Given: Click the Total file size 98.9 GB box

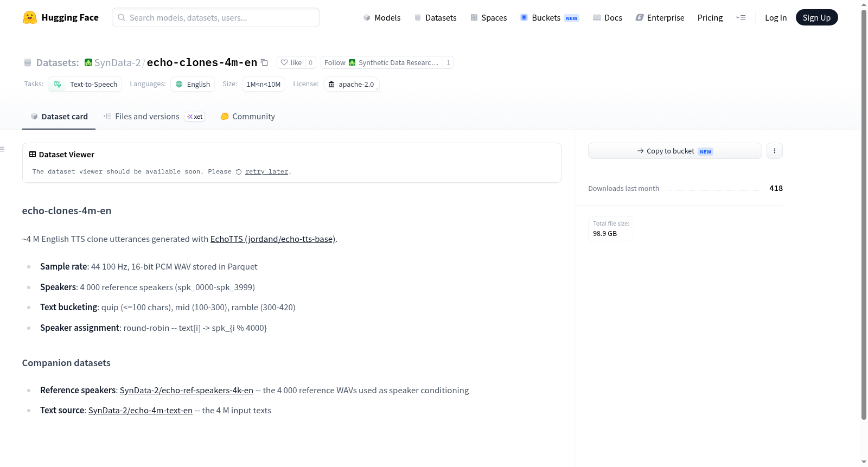Looking at the screenshot, I should coord(611,228).
